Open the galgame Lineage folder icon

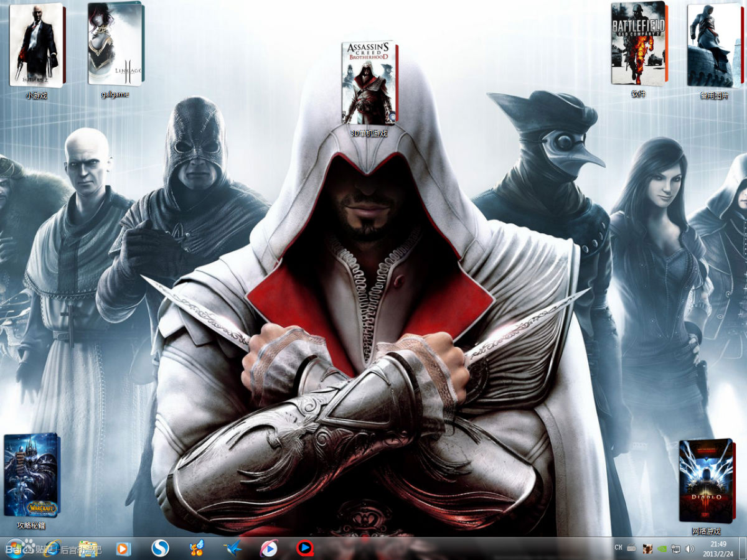(x=115, y=50)
